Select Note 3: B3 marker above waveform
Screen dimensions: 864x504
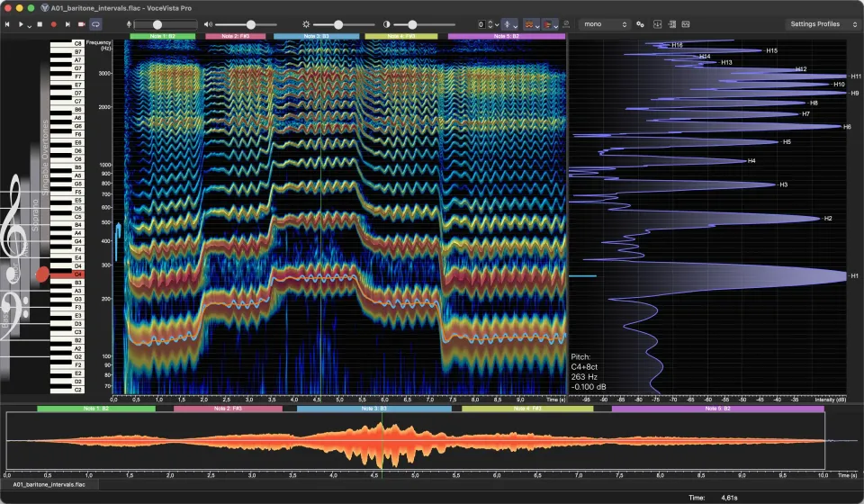pos(374,409)
